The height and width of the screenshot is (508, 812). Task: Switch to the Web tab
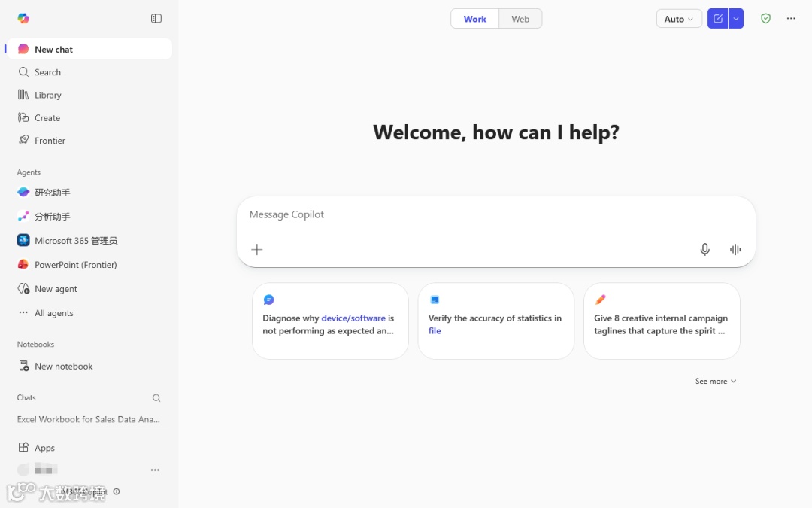click(x=520, y=19)
